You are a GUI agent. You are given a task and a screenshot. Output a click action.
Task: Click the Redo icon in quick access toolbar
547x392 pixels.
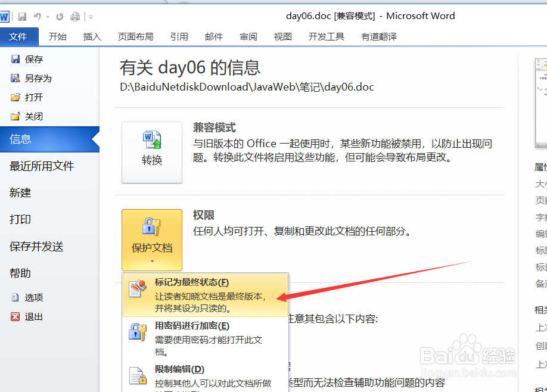[60, 17]
